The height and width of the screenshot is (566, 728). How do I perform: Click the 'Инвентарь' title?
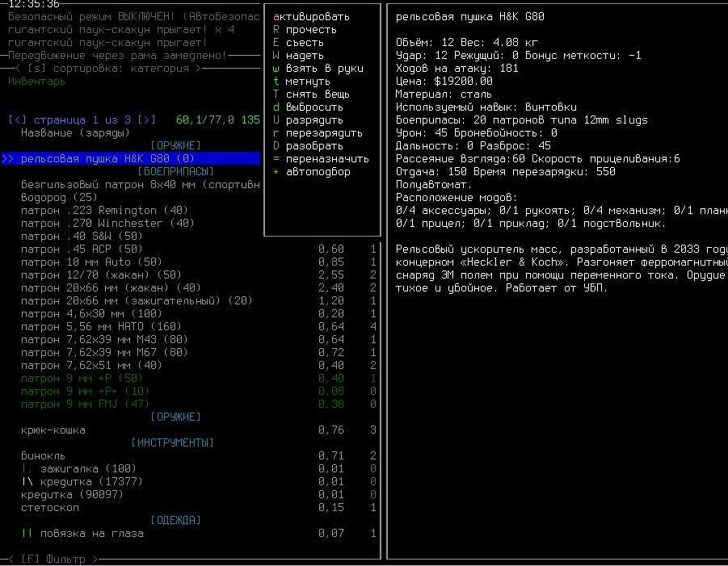point(36,82)
